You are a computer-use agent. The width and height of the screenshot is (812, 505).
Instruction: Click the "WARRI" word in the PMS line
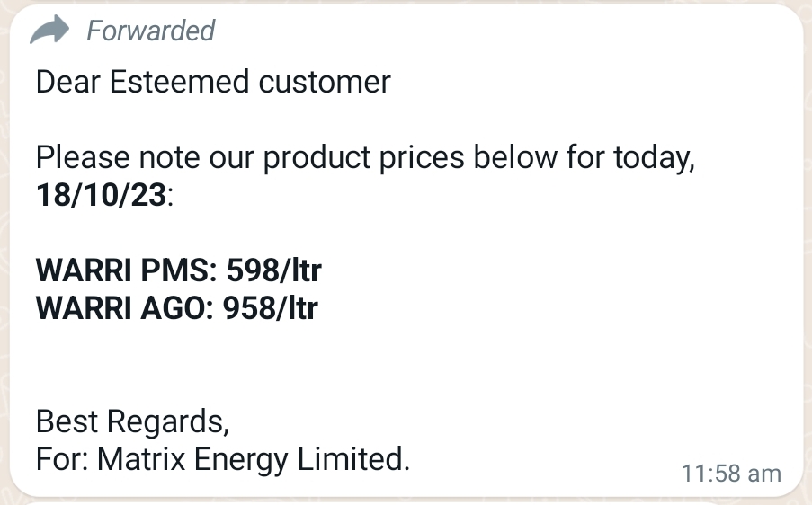click(x=80, y=270)
